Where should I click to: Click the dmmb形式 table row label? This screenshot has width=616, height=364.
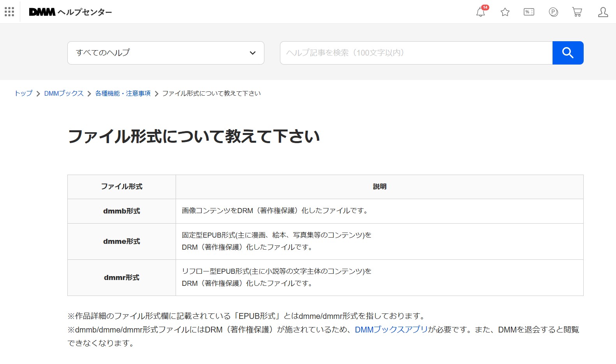(121, 211)
